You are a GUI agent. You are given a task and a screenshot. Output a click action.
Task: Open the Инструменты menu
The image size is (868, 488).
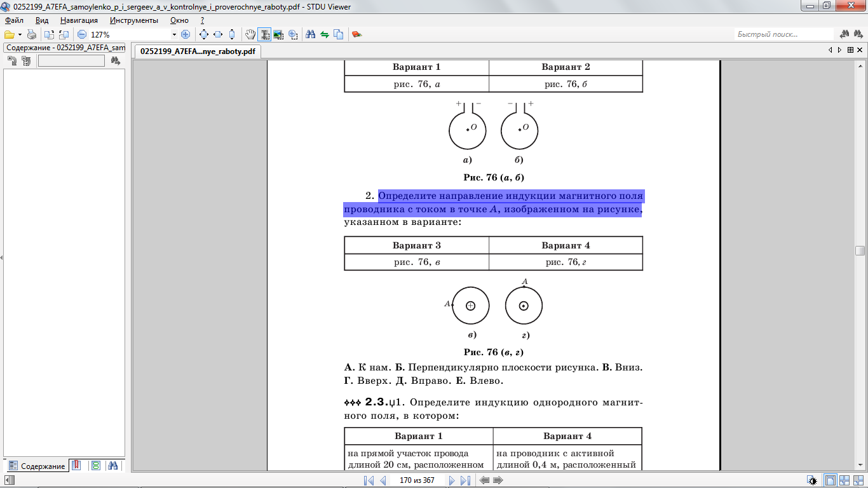point(133,20)
